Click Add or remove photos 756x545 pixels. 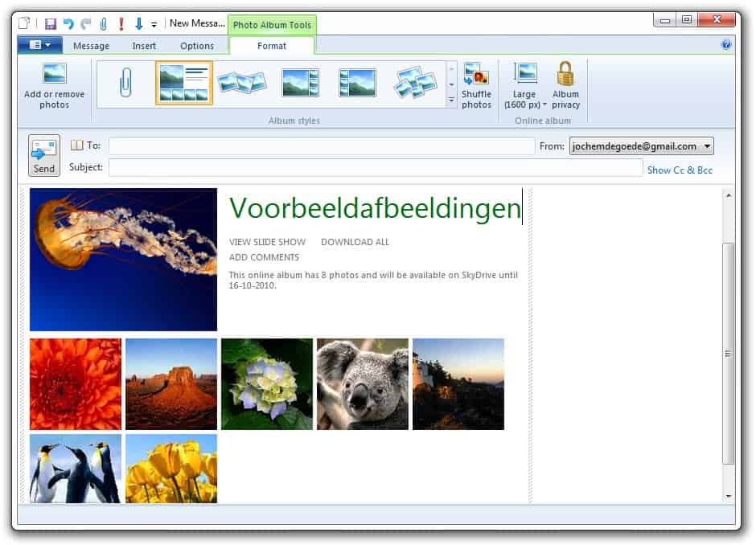point(54,85)
